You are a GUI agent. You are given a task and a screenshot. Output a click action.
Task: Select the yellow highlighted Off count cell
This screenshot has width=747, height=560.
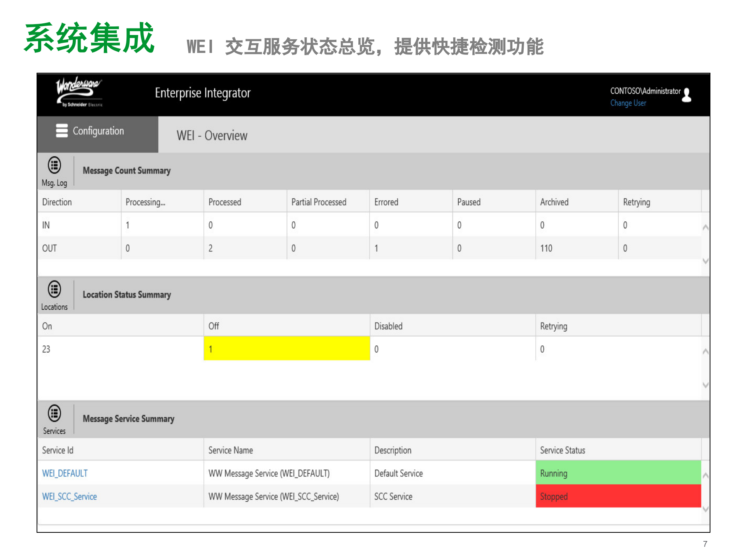286,349
